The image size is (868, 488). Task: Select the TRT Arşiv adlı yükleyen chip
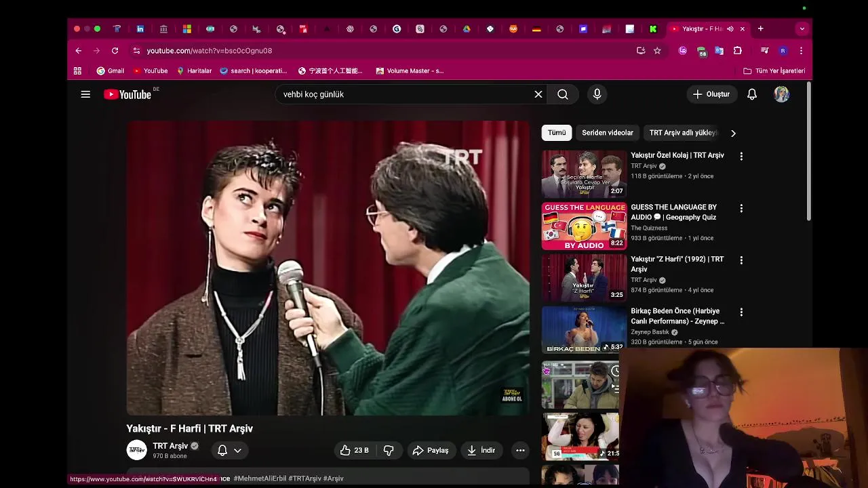click(683, 133)
